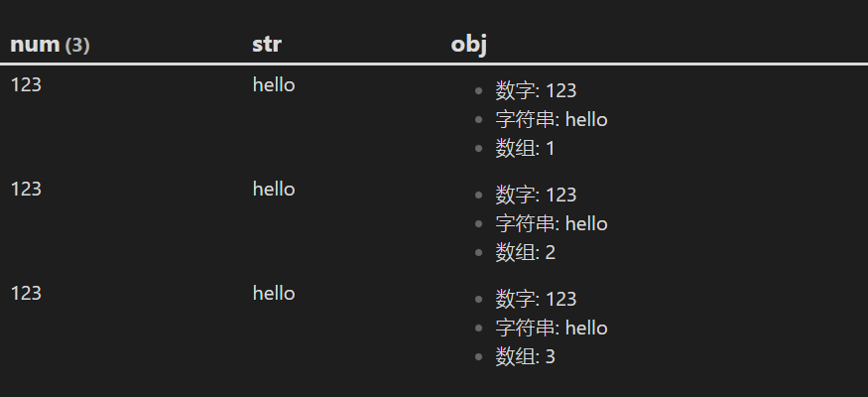Click 数字: 123 item in the third row

(x=536, y=299)
